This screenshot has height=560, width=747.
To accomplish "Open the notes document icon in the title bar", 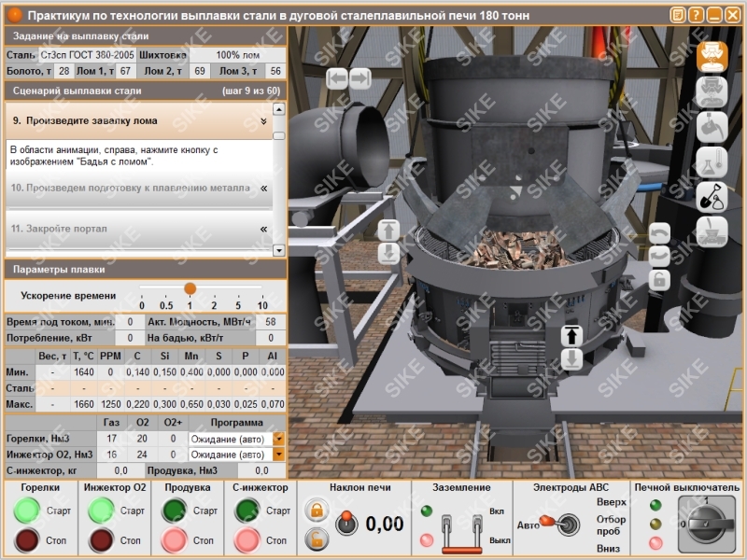I will pyautogui.click(x=678, y=15).
